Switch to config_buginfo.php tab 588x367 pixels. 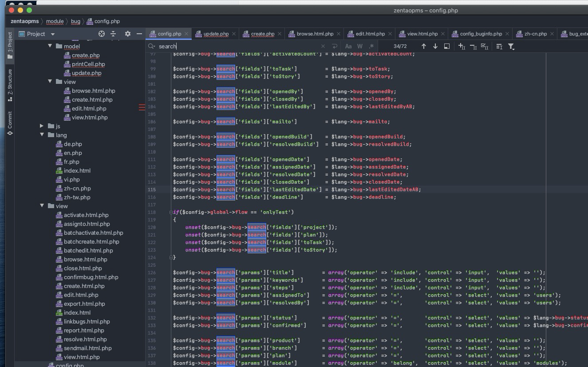481,34
